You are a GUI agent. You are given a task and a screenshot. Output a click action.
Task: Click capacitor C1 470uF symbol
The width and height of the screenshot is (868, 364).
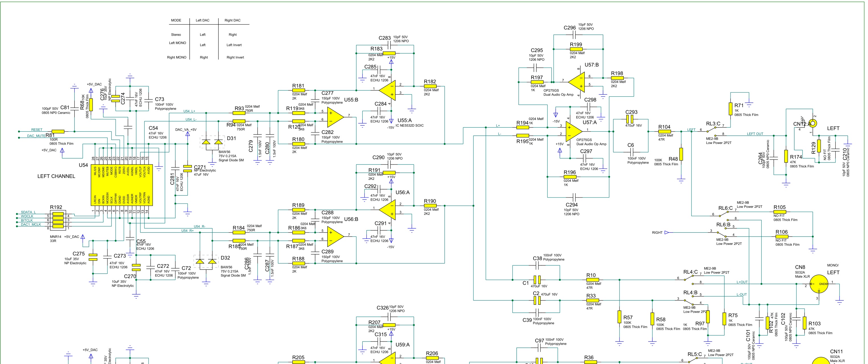click(x=537, y=280)
